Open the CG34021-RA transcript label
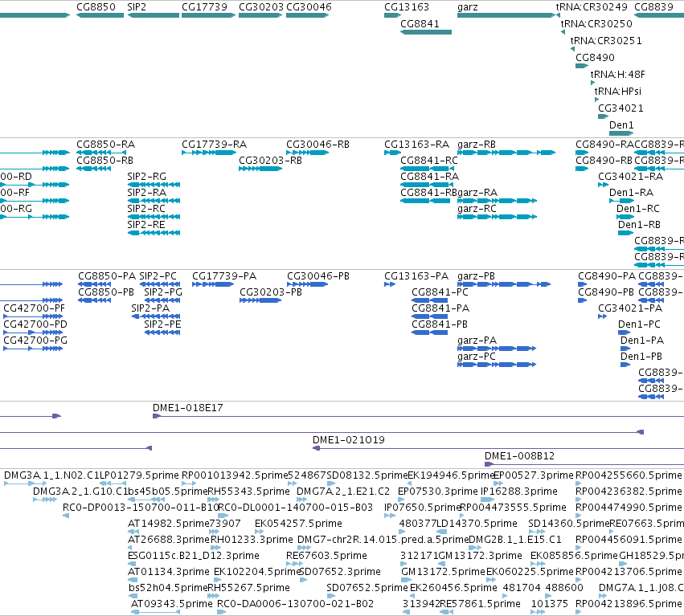Screen dimensions: 684x616 click(x=630, y=177)
